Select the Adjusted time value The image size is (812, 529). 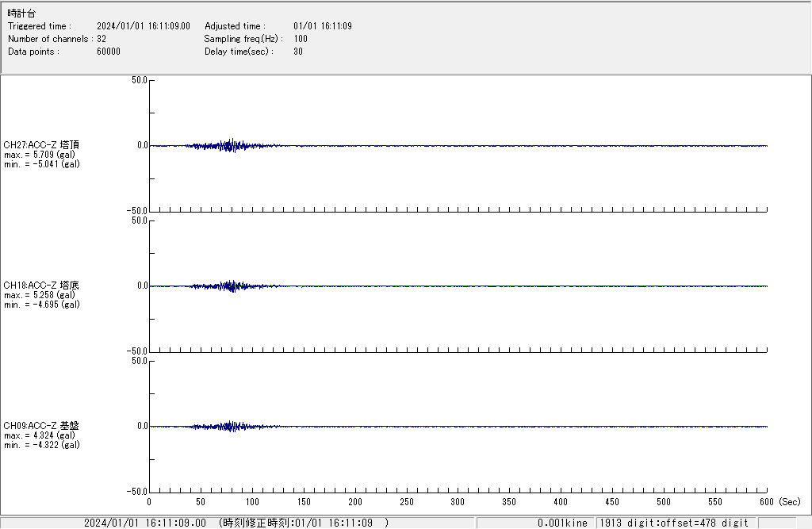322,26
